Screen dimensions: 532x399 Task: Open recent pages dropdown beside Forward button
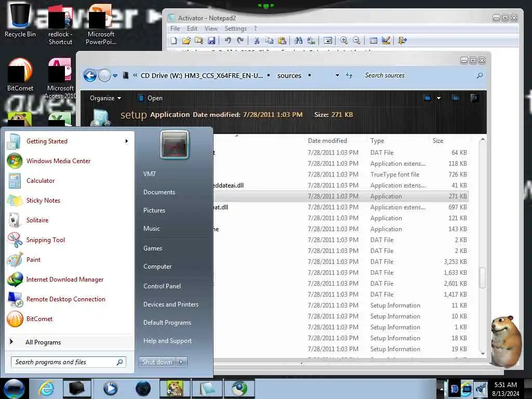pyautogui.click(x=115, y=76)
